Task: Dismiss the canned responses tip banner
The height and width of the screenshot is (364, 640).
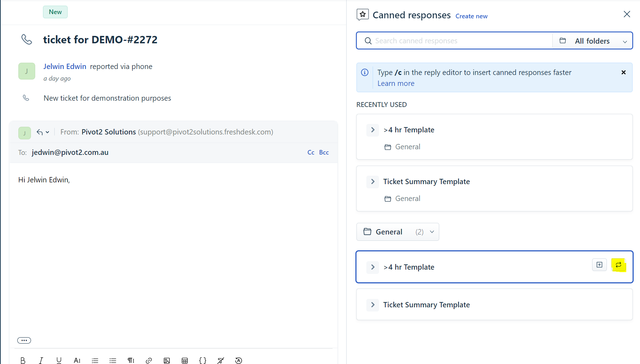Action: [x=623, y=73]
